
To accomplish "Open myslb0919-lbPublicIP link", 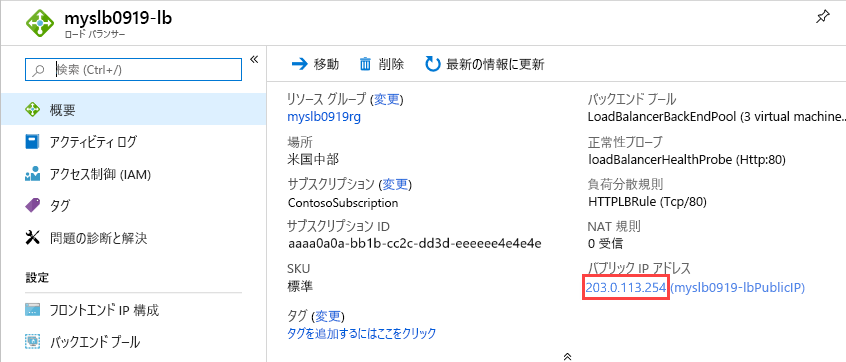I will [738, 288].
